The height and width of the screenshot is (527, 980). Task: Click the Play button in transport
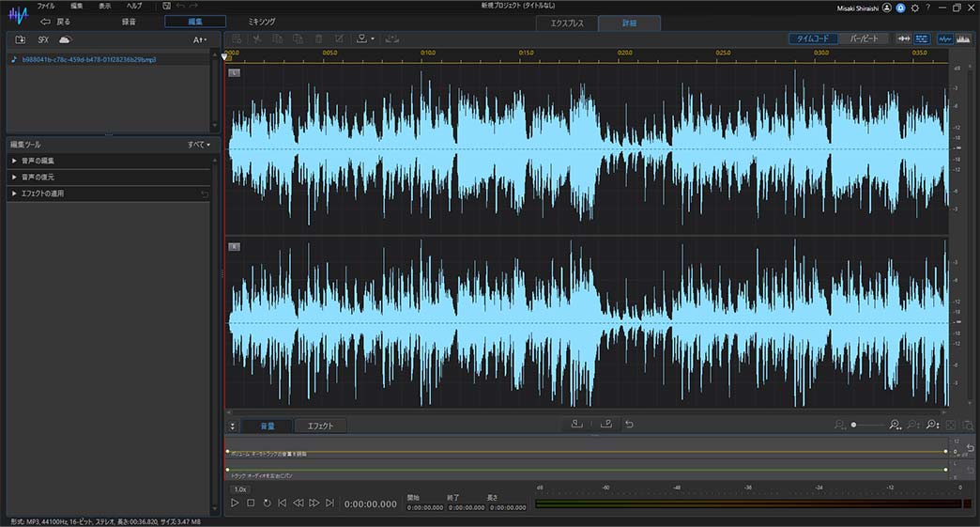235,504
